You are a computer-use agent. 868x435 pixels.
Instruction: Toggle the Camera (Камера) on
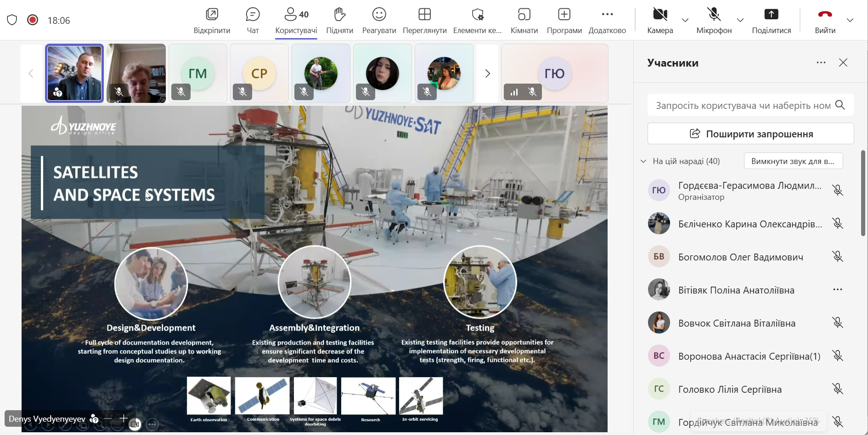pos(660,15)
